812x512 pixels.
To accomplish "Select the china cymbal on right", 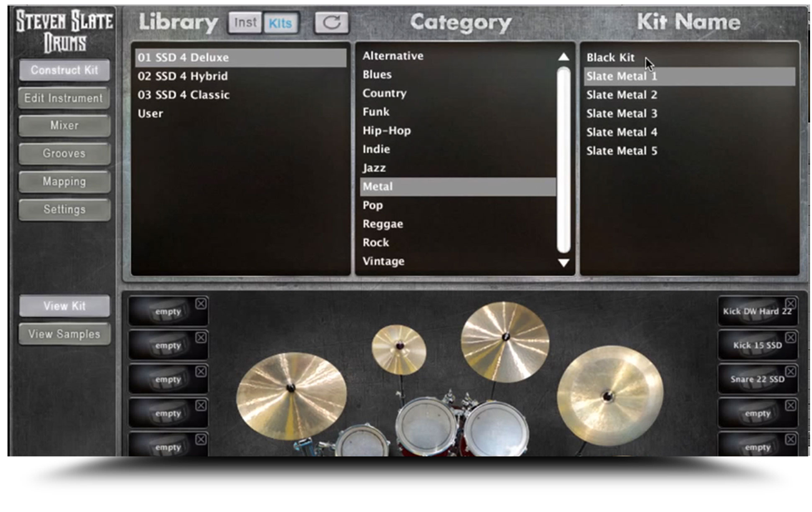I will pyautogui.click(x=610, y=395).
